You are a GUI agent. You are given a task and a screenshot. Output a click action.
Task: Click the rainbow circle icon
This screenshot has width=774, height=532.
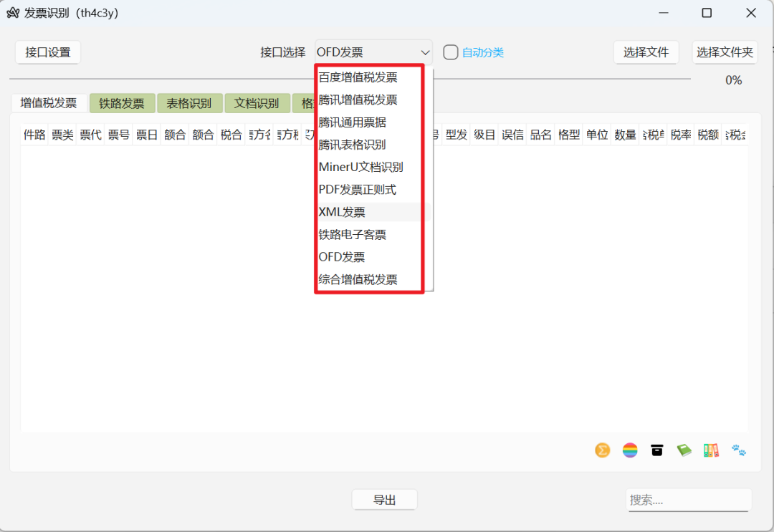[629, 450]
